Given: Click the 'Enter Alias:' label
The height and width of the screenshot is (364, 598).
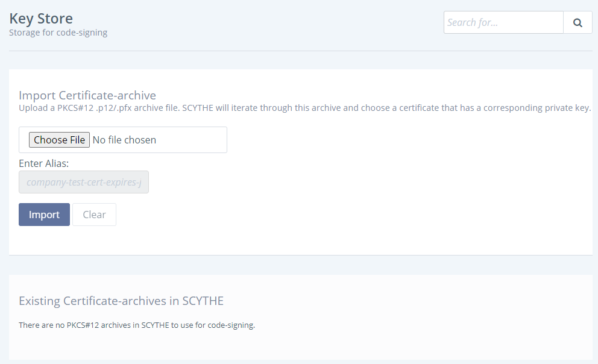Looking at the screenshot, I should (x=44, y=163).
